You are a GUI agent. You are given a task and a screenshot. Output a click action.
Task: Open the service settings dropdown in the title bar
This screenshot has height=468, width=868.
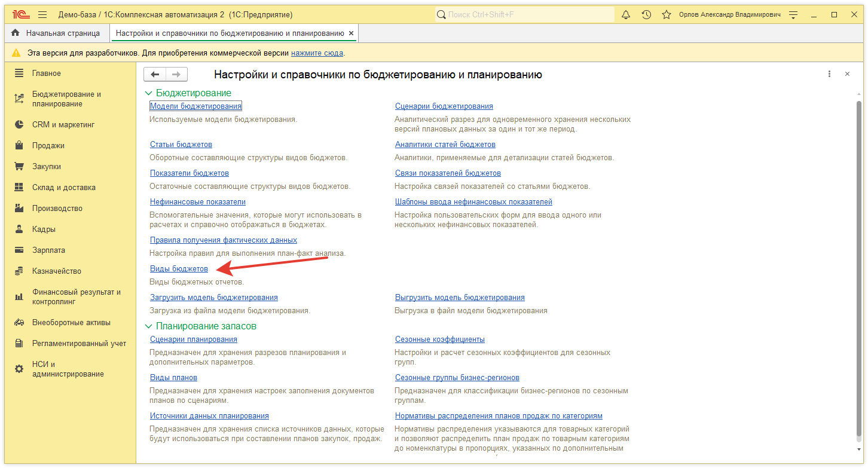(x=793, y=14)
